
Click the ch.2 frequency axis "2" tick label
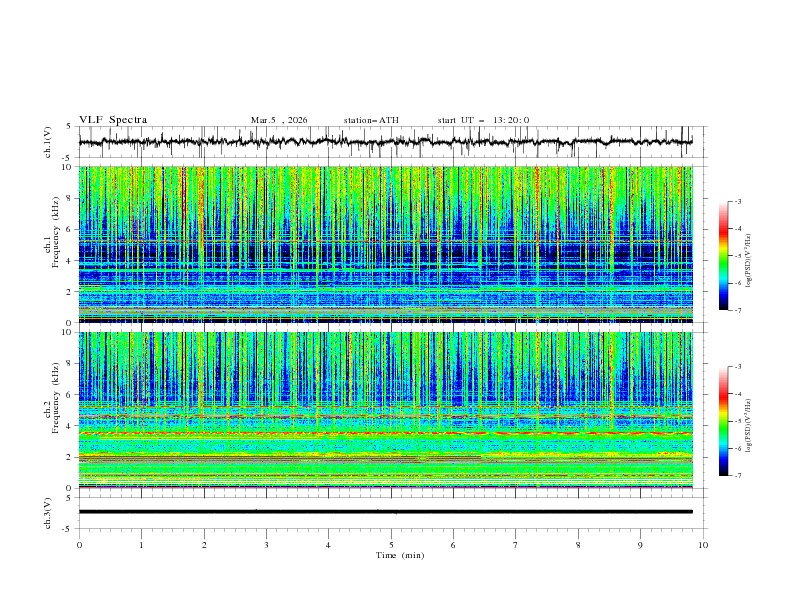tap(70, 457)
